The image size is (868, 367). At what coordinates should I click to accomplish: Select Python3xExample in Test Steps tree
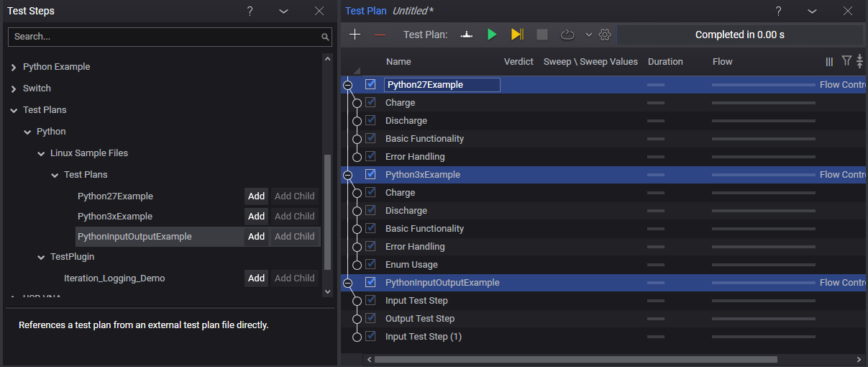(115, 216)
